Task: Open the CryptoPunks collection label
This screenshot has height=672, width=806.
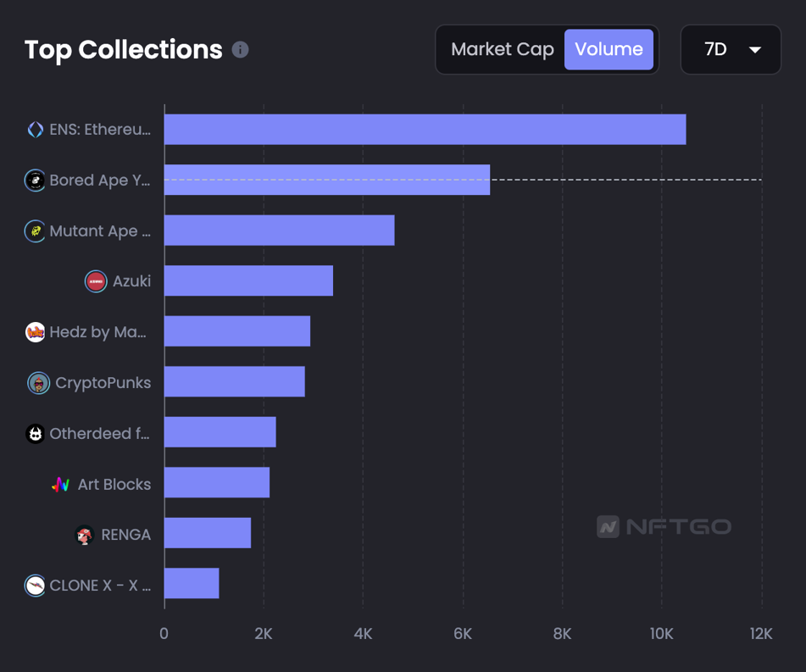Action: pos(103,383)
